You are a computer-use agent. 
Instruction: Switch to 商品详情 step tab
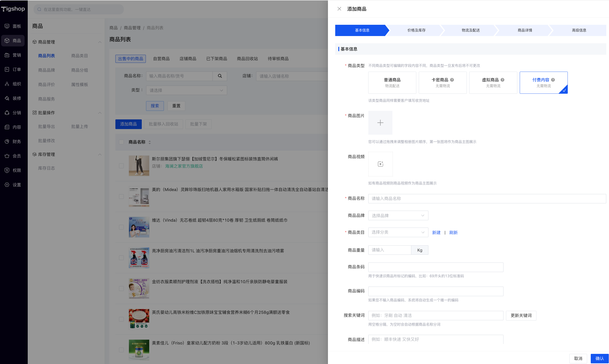[525, 30]
